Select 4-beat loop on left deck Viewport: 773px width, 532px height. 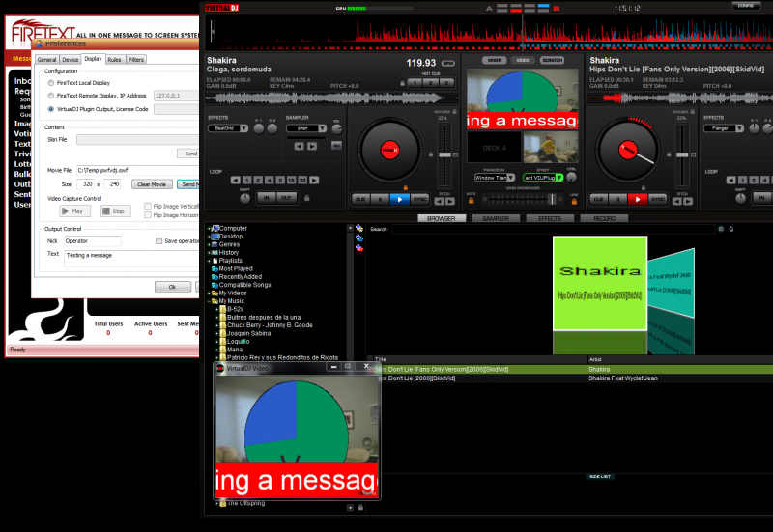click(268, 180)
